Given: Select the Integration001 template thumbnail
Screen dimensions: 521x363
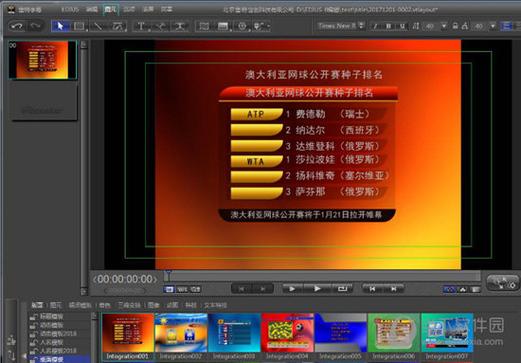Looking at the screenshot, I should pos(128,337).
